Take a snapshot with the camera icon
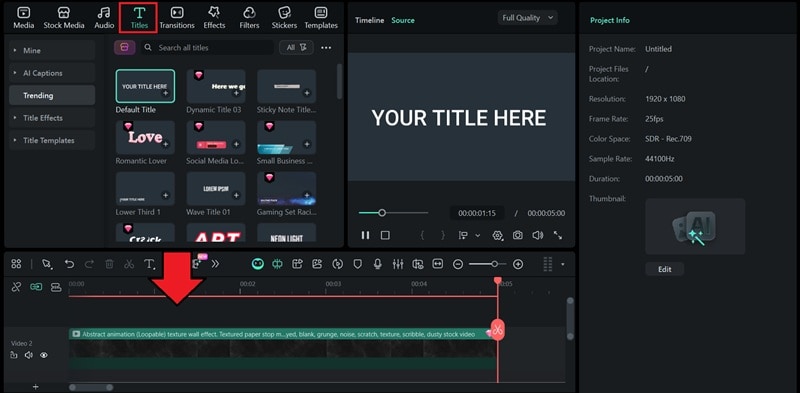Screen dimensions: 800x393 [x=517, y=235]
